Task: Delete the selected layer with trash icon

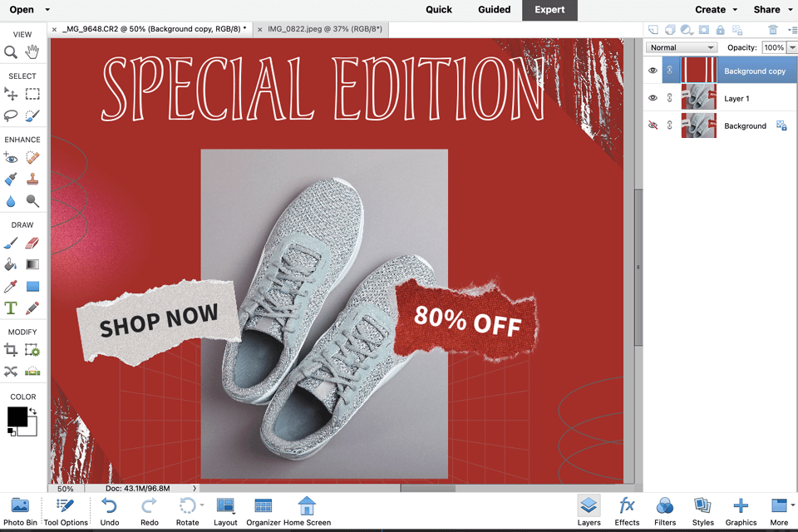Action: pyautogui.click(x=773, y=30)
